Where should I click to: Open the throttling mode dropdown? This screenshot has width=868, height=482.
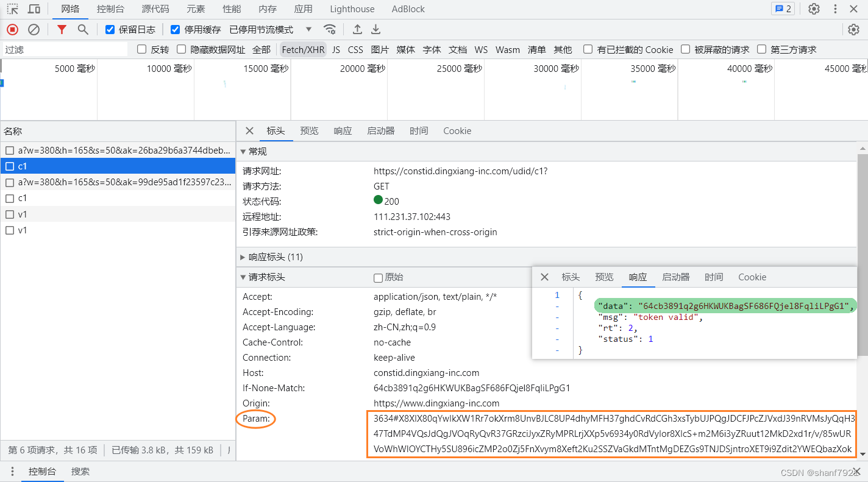point(271,29)
